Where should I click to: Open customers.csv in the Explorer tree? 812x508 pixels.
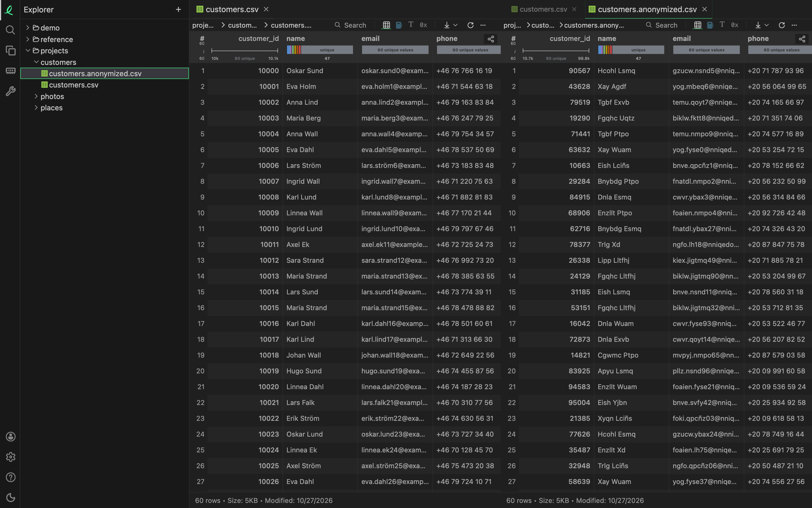click(x=105, y=85)
